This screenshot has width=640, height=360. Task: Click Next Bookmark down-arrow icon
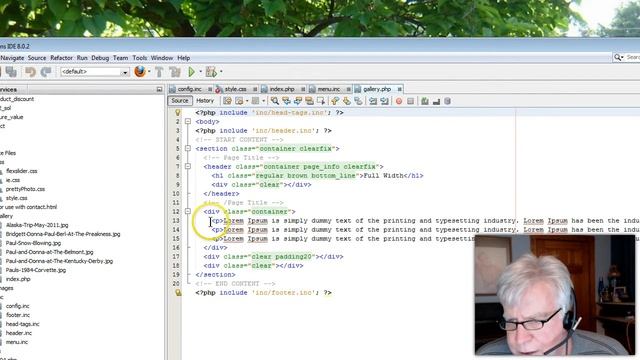pyautogui.click(x=347, y=101)
